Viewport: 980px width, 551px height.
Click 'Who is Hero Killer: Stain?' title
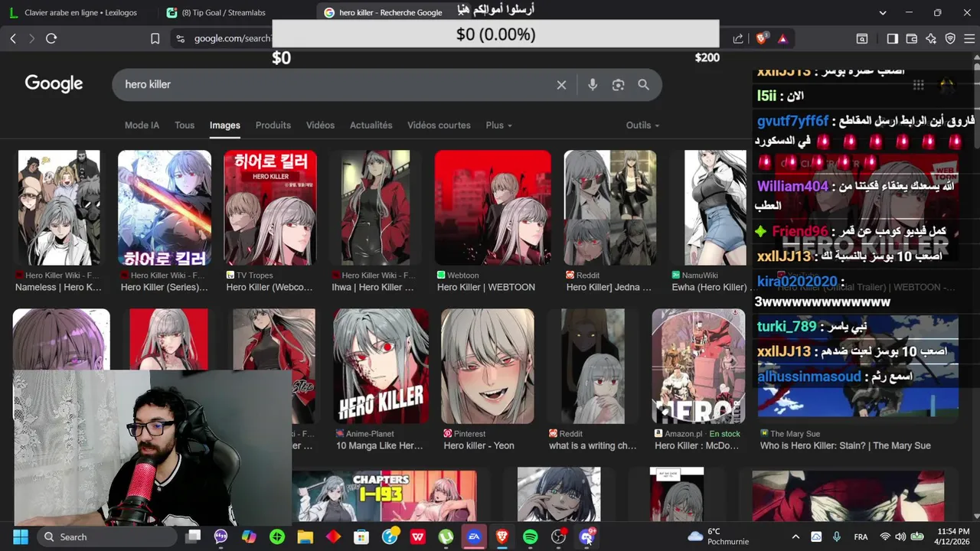coord(845,445)
